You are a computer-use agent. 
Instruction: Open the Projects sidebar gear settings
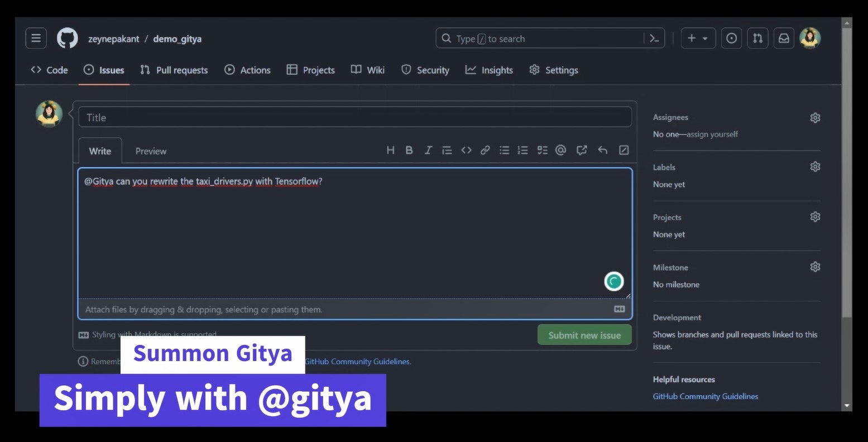815,217
